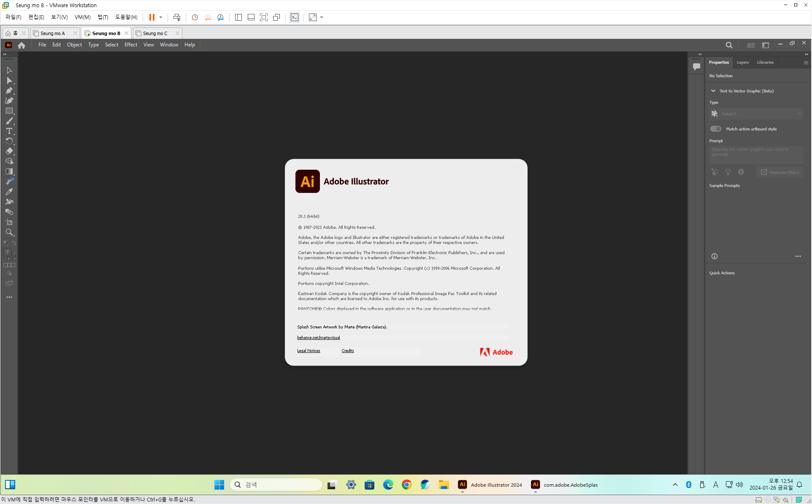Select the Type tool

coord(9,131)
